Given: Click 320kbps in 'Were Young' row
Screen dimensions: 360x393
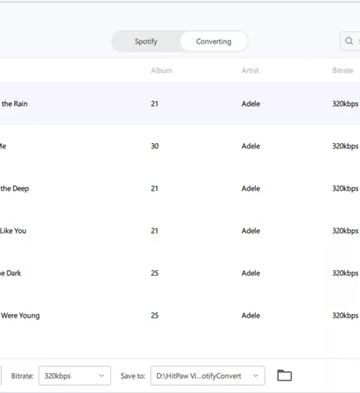Looking at the screenshot, I should (345, 315).
